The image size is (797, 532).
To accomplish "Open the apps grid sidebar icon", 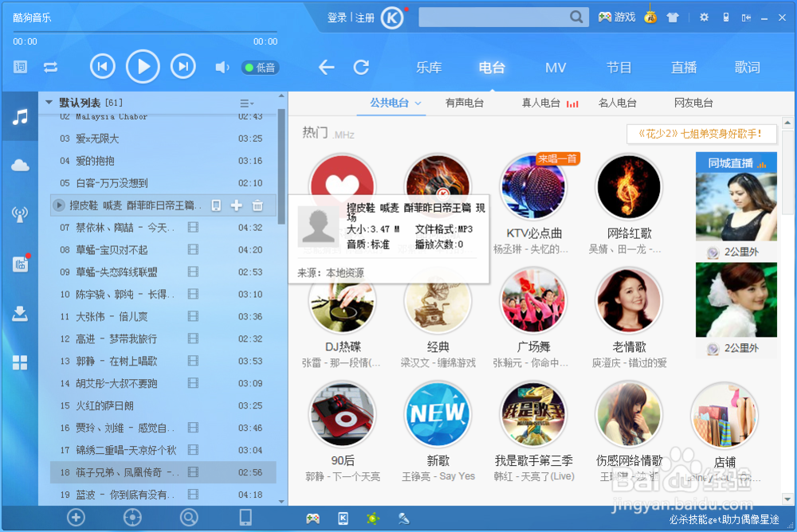I will [x=20, y=362].
